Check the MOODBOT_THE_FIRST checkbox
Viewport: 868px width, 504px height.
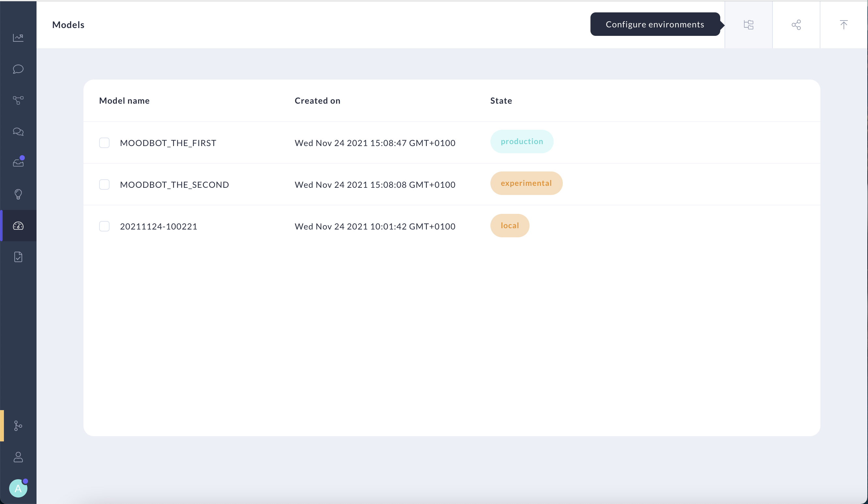[104, 143]
